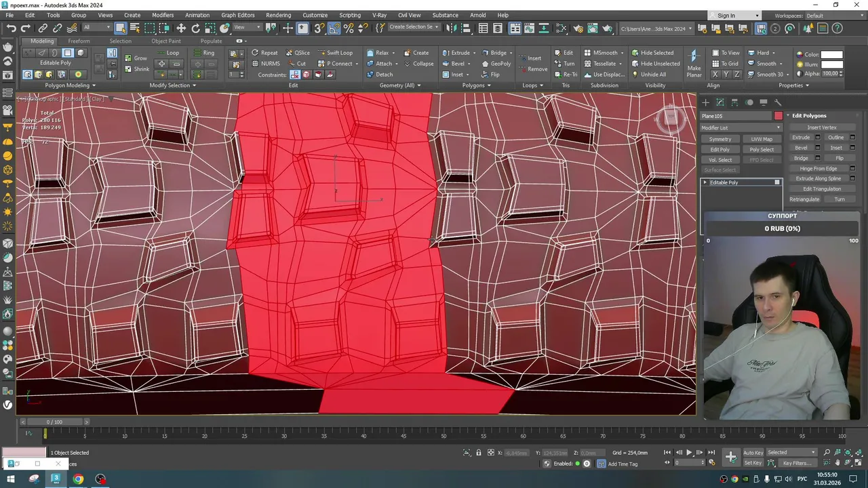Expand the Editable Poly stack entry
The height and width of the screenshot is (488, 868).
point(705,182)
